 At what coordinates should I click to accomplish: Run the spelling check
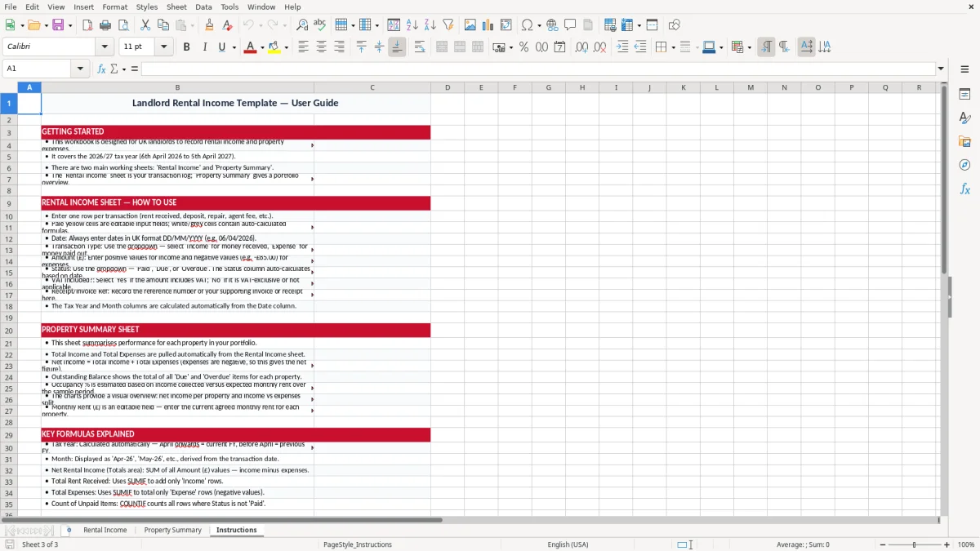click(319, 25)
